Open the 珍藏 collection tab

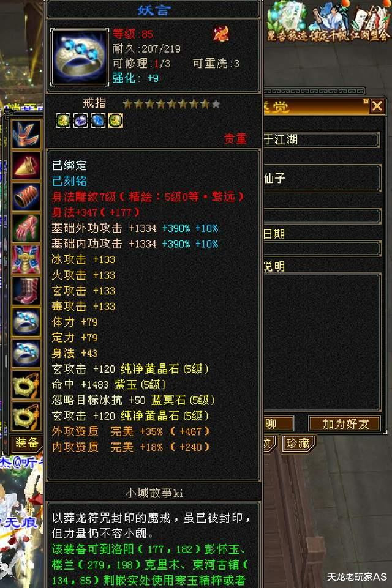pos(298,444)
